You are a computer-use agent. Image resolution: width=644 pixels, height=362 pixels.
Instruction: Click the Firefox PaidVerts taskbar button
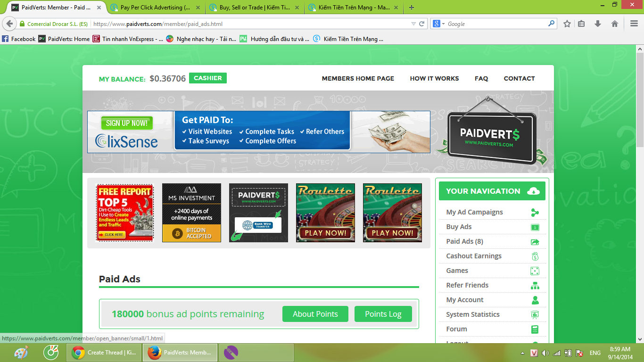tap(181, 353)
